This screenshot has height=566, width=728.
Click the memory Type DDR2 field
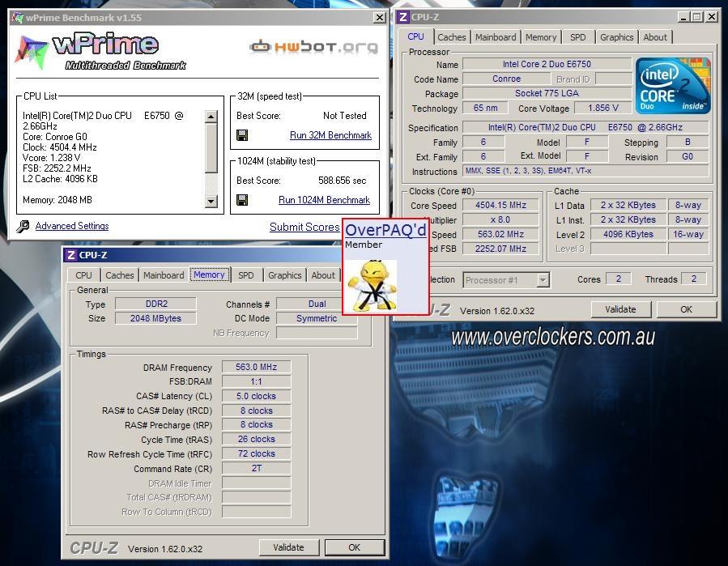[156, 304]
